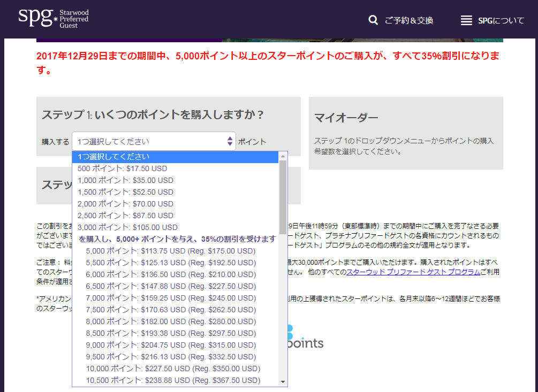Select 8,500 ポイント: $193.38 USD

[175, 333]
